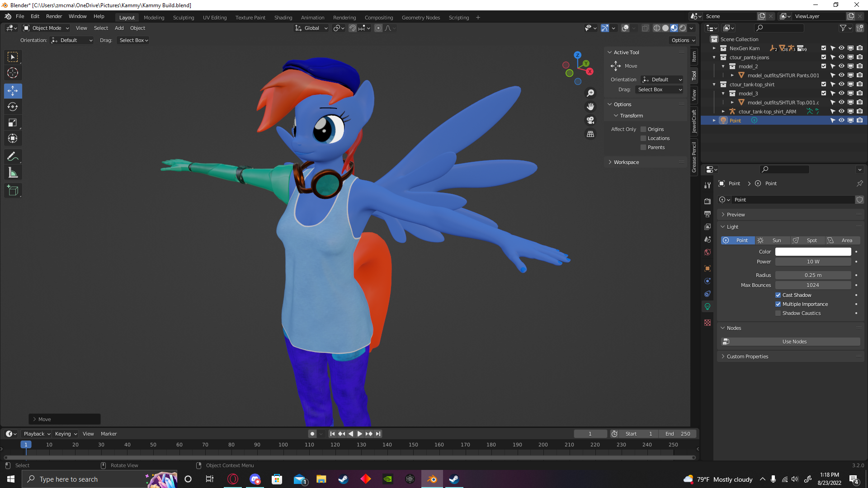This screenshot has width=868, height=488.
Task: Select the Rotate tool in toolbar
Action: point(13,107)
